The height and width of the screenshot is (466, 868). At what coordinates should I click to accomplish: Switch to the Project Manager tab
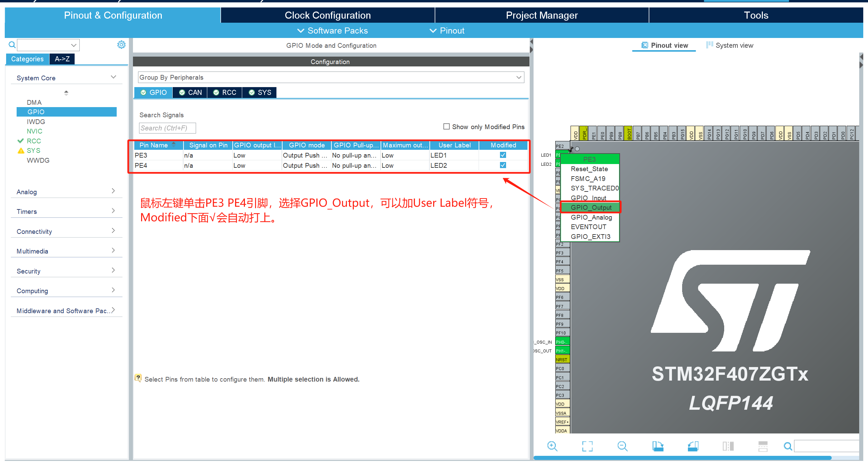click(x=542, y=15)
